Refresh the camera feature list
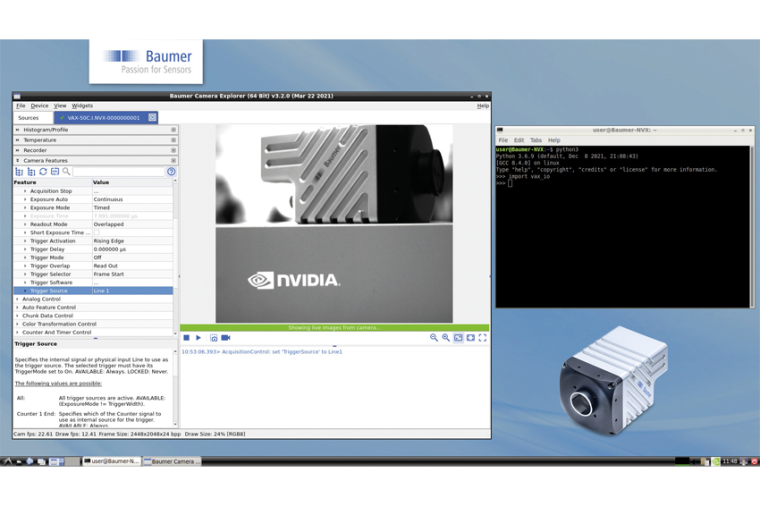 [43, 172]
